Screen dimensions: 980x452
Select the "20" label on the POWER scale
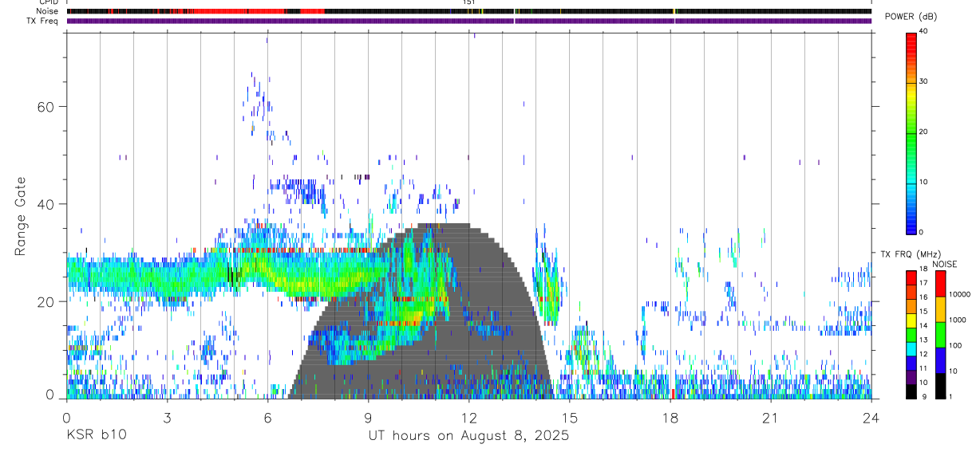pyautogui.click(x=923, y=132)
